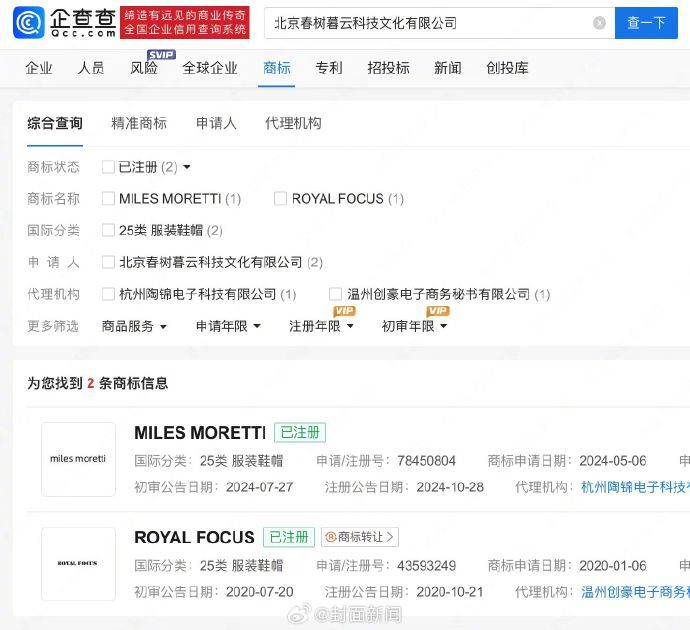Click application date 2020-01-06
Viewport: 690px width, 630px height.
613,566
